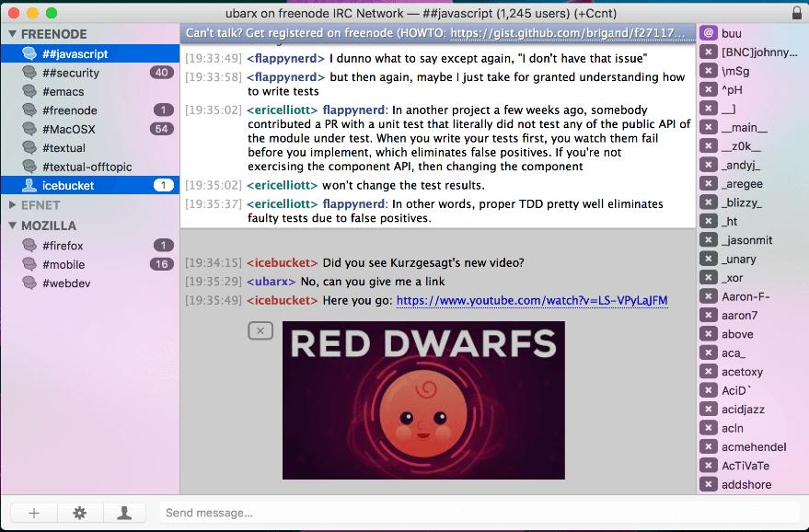
Task: Select user aaron7 in member list
Action: 739,316
